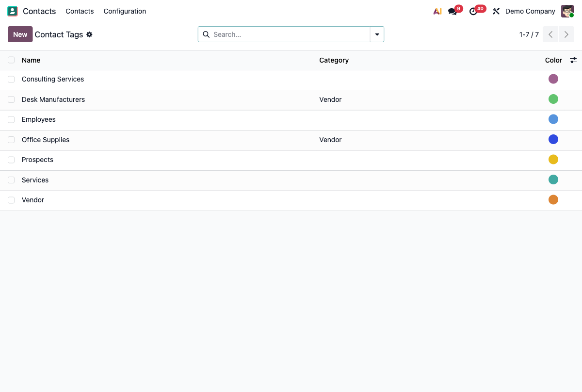Go to next page arrow
Image resolution: width=582 pixels, height=392 pixels.
click(x=566, y=34)
